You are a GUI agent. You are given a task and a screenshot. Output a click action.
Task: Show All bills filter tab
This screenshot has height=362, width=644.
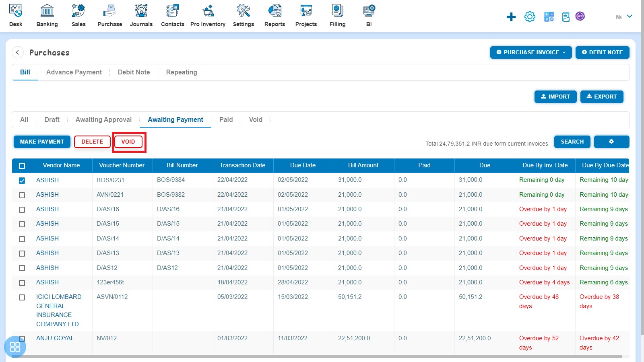click(x=24, y=119)
